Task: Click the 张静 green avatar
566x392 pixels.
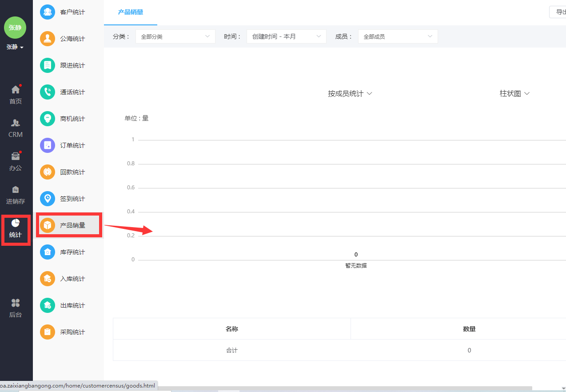Action: (x=15, y=28)
